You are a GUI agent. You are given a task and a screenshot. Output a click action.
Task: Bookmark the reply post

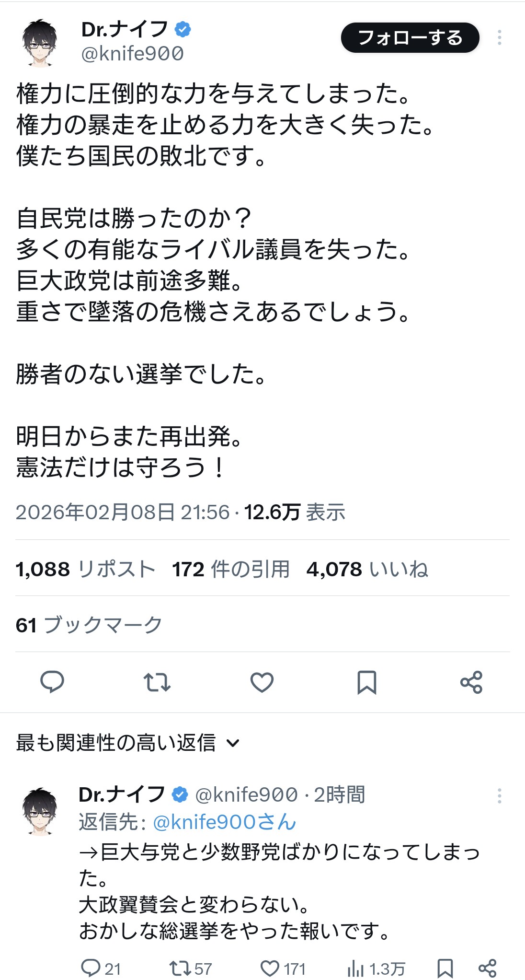tap(445, 968)
